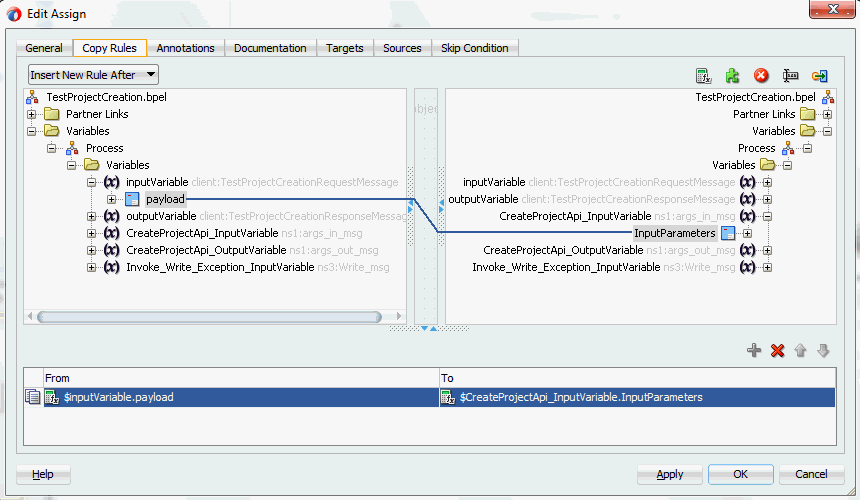This screenshot has height=500, width=860.
Task: Delete selected copy rule with red X
Action: [x=777, y=350]
